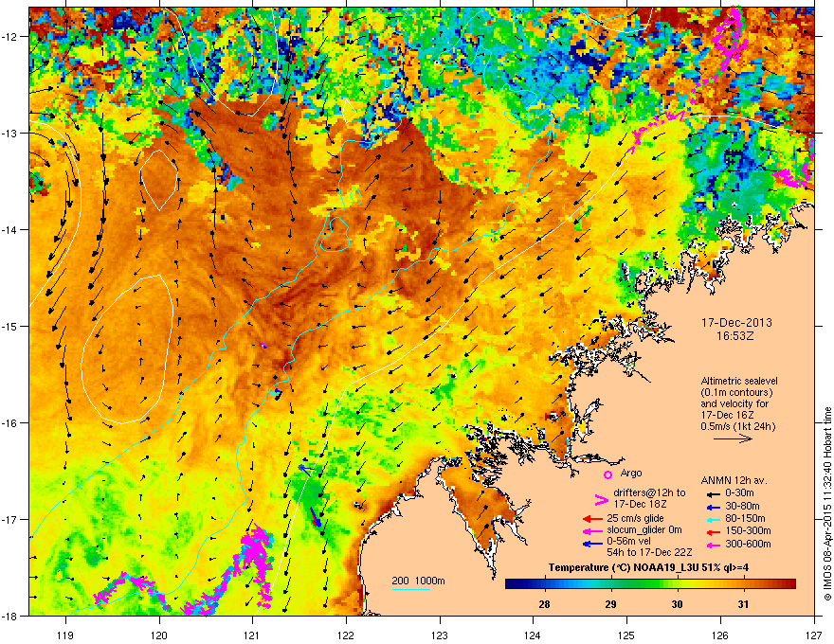The image size is (834, 644).
Task: Click the (0.1m contours) text
Action: (736, 393)
